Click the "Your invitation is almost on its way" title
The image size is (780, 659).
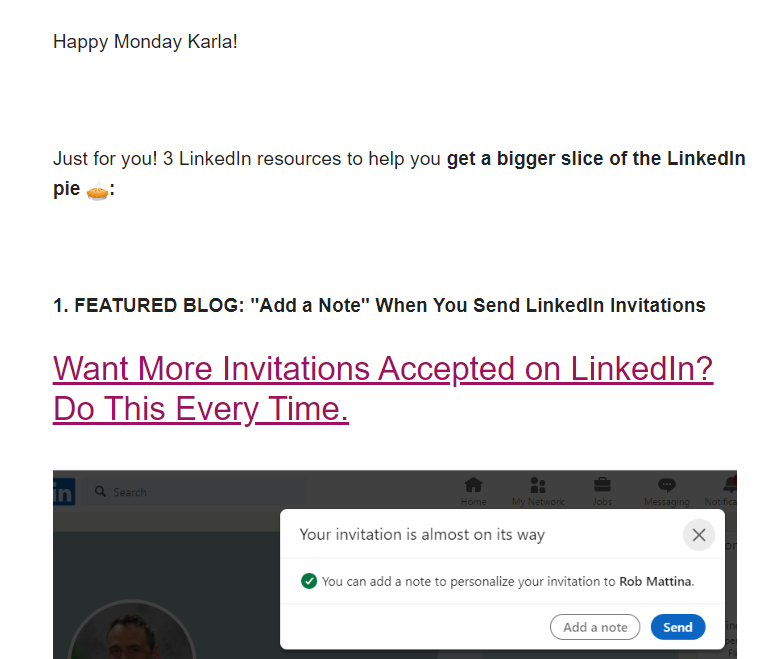(422, 534)
